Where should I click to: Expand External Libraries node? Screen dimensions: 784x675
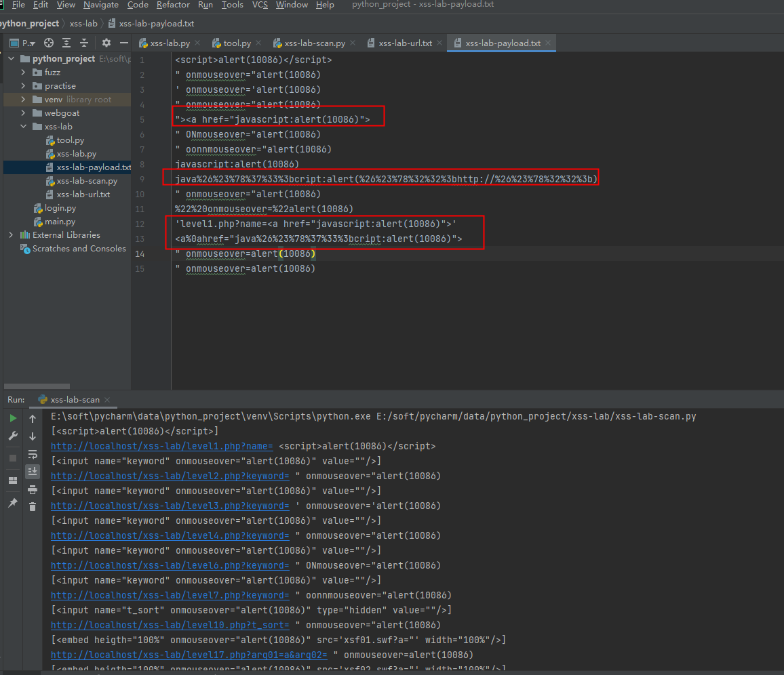click(12, 234)
